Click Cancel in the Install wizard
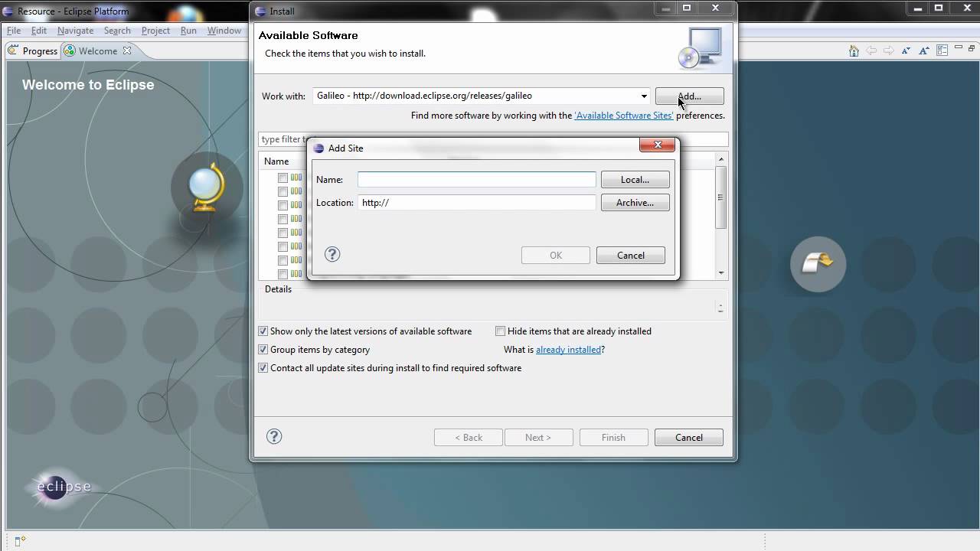980x551 pixels. coord(689,438)
